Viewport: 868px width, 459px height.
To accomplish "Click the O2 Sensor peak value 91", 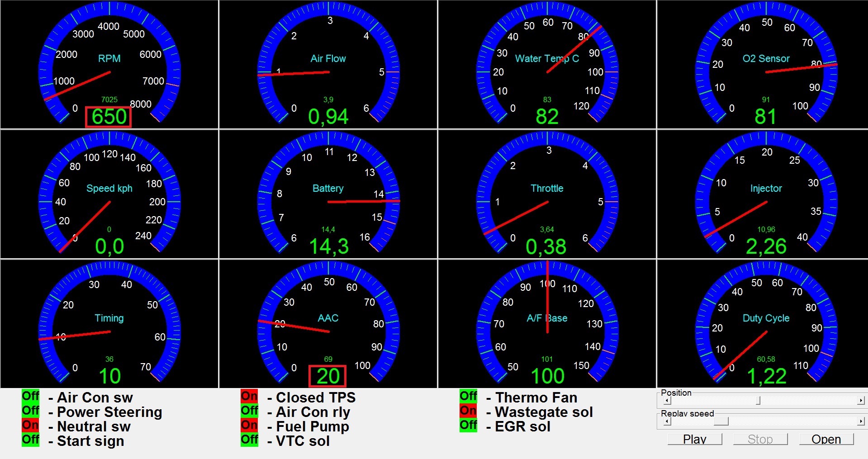I will click(765, 99).
